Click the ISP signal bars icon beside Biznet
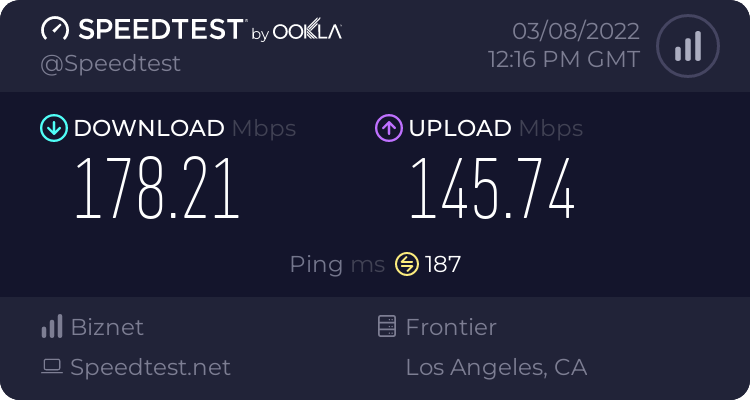Image resolution: width=750 pixels, height=400 pixels. click(52, 327)
